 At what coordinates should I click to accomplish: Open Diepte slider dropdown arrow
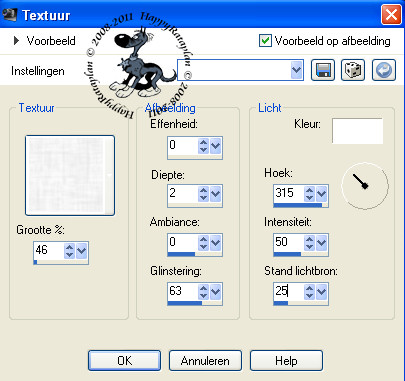point(216,194)
